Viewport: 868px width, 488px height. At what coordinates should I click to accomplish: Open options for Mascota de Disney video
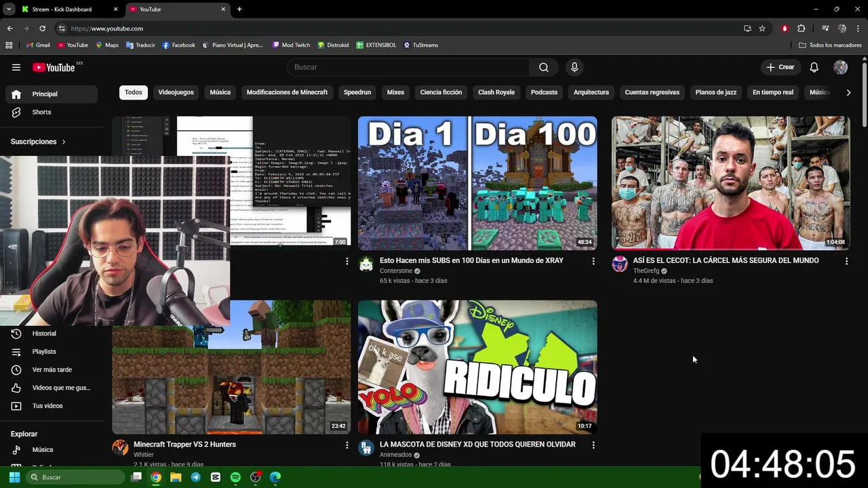[x=593, y=445]
